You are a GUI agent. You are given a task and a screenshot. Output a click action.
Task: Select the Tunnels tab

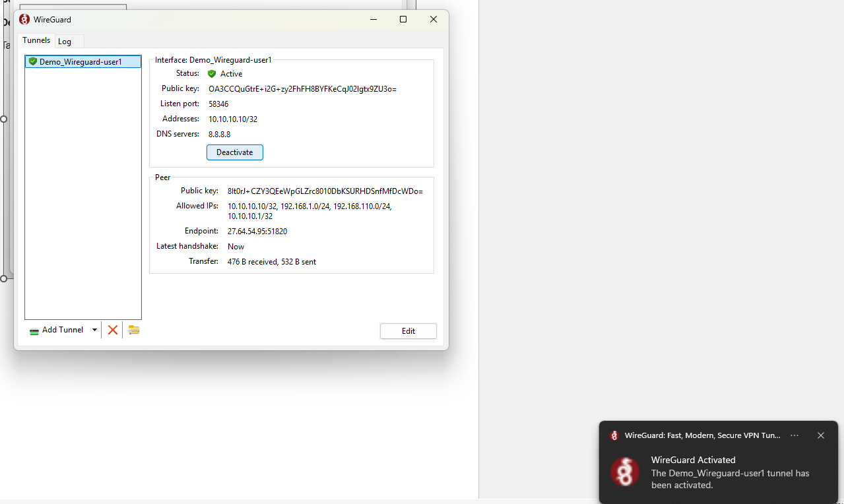pyautogui.click(x=36, y=40)
